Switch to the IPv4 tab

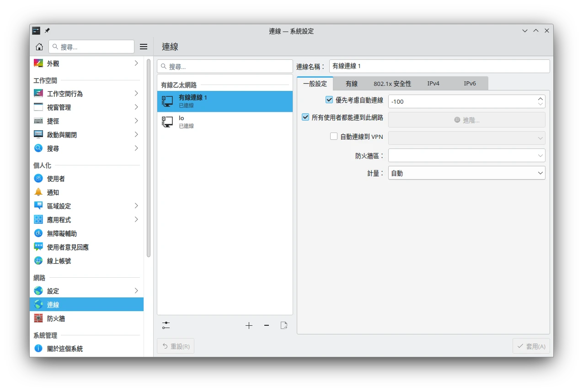tap(433, 84)
